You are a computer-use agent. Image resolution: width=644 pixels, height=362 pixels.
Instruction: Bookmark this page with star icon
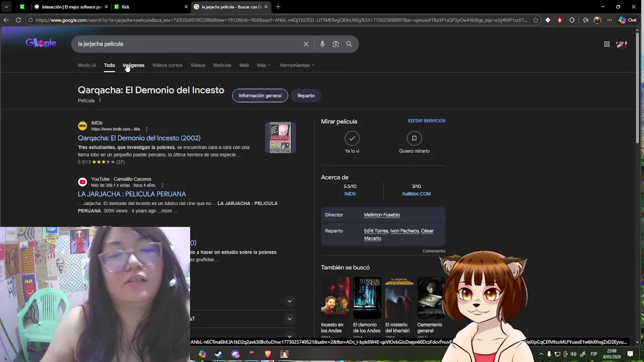tap(536, 20)
